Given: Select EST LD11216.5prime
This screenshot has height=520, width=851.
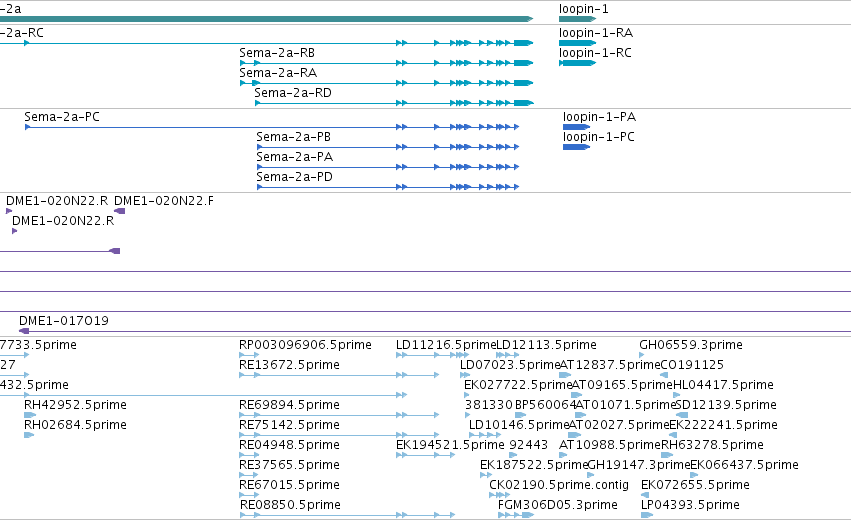Looking at the screenshot, I should [432, 355].
